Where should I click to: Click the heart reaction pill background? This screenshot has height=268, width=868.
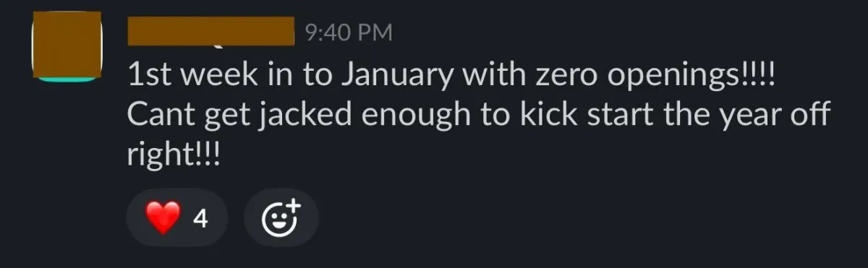click(x=177, y=217)
